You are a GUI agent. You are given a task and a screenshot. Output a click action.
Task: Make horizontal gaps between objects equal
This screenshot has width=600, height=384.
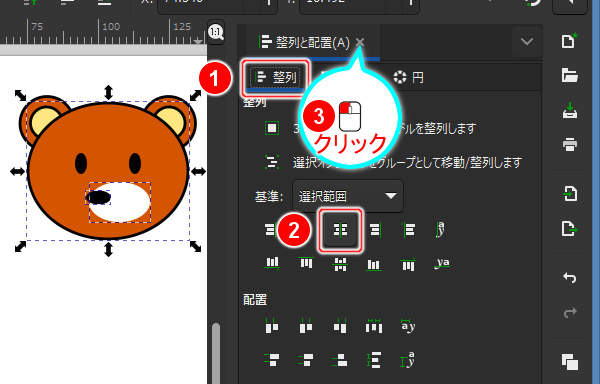[374, 326]
